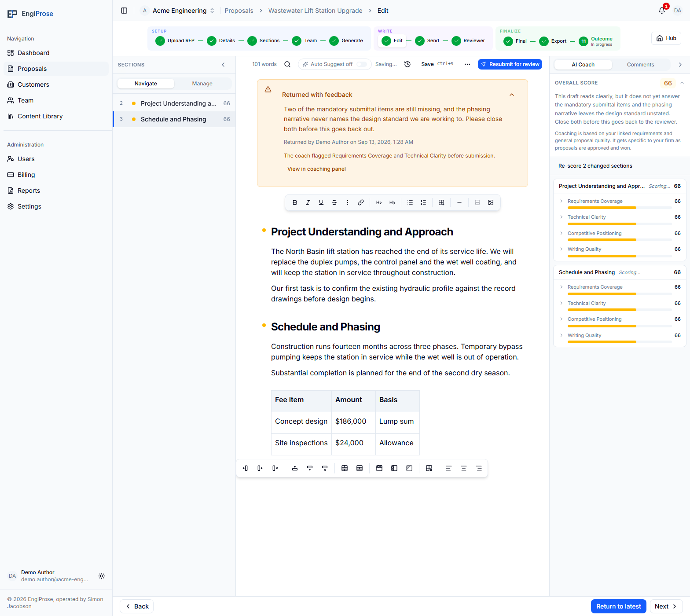Collapse the Overall Score card
The height and width of the screenshot is (616, 690).
click(x=682, y=83)
